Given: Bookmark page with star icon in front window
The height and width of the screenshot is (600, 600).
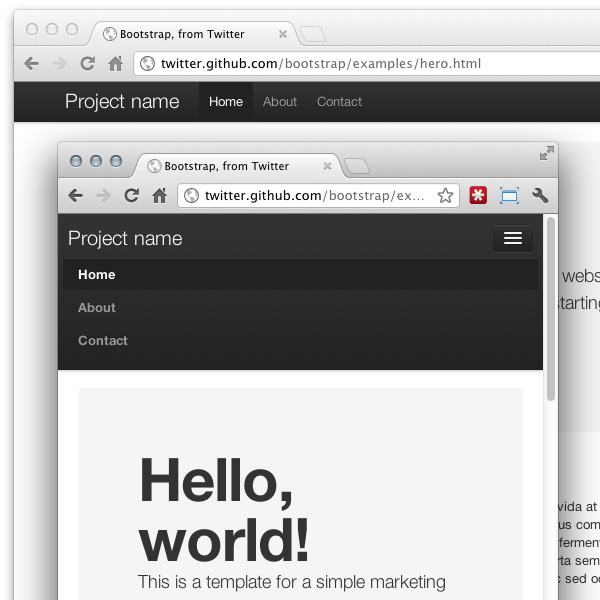Looking at the screenshot, I should [x=445, y=196].
